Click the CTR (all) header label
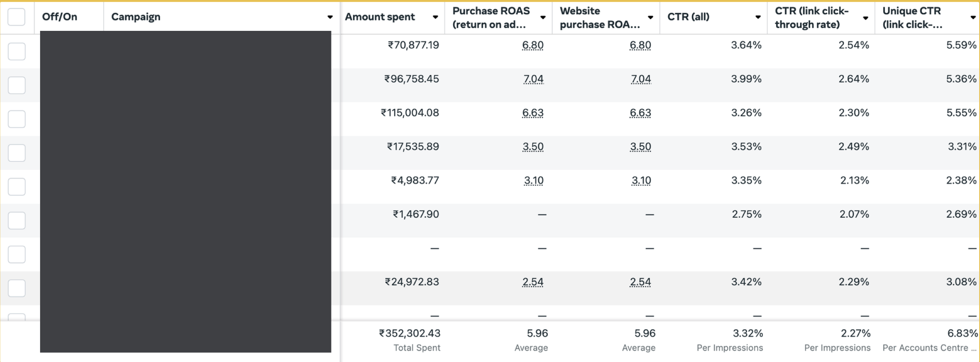Viewport: 980px width, 362px height. point(688,17)
